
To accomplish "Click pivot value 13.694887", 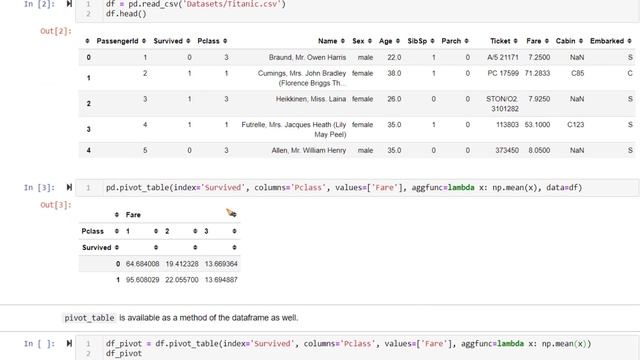I will pyautogui.click(x=221, y=280).
